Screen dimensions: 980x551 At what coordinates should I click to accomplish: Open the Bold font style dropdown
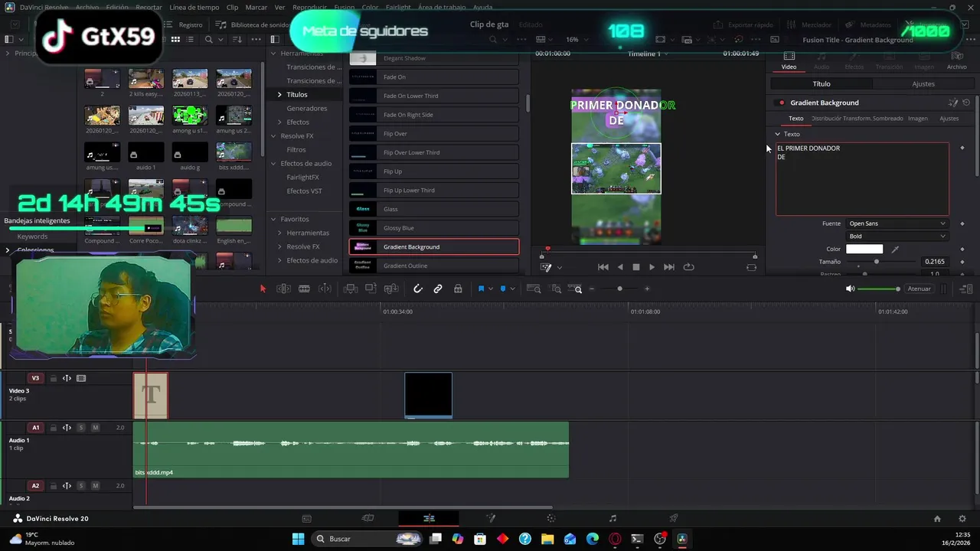(897, 236)
